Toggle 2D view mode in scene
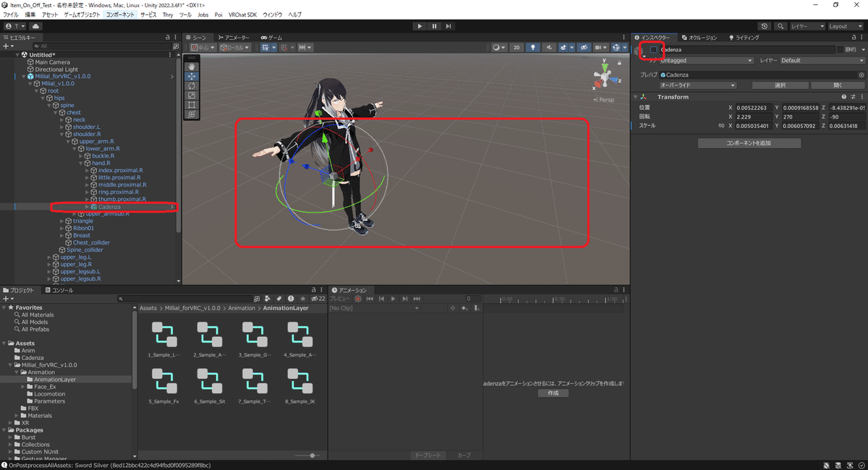This screenshot has width=868, height=470. tap(516, 48)
